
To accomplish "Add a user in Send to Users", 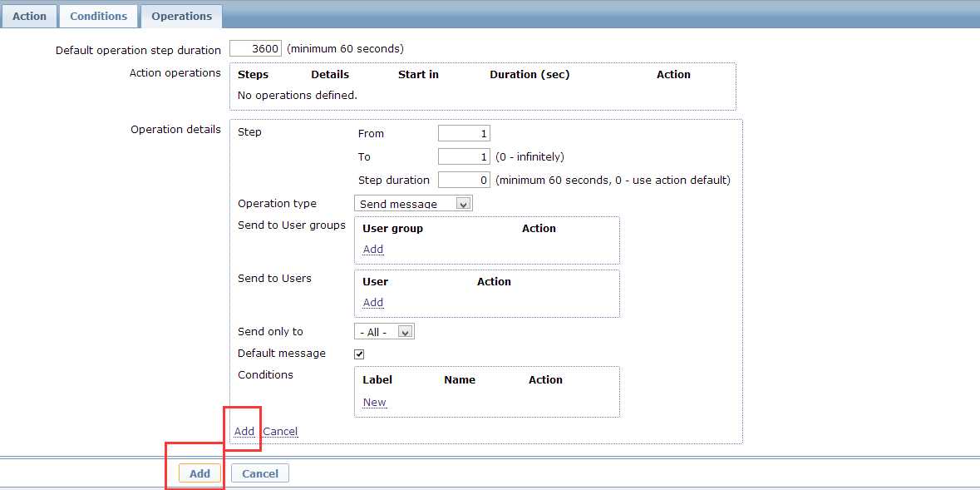I will [x=373, y=302].
